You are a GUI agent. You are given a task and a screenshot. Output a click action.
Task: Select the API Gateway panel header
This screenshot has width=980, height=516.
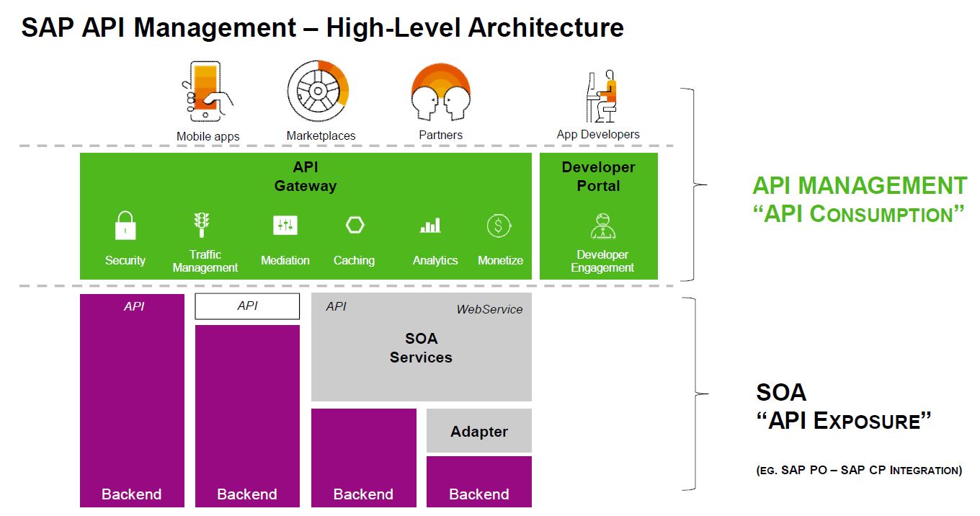click(306, 176)
